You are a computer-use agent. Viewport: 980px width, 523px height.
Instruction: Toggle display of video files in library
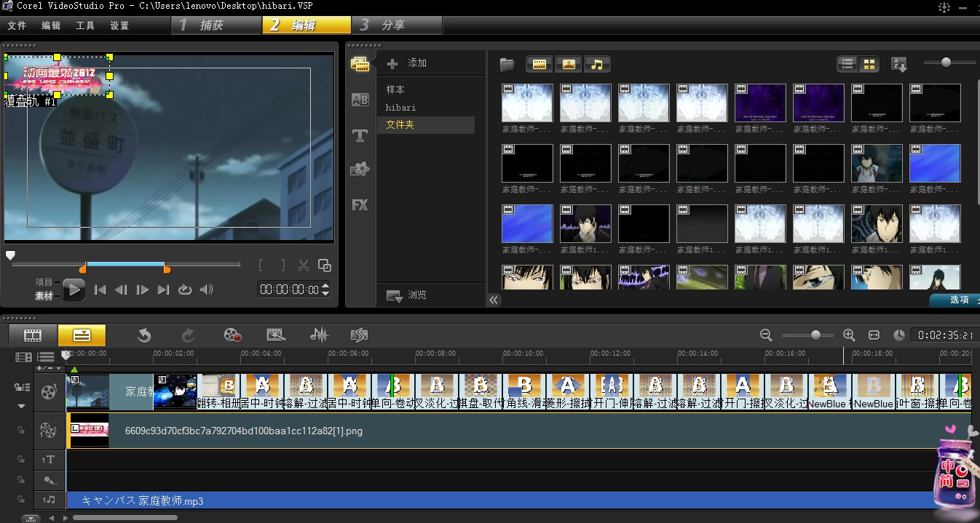tap(540, 64)
